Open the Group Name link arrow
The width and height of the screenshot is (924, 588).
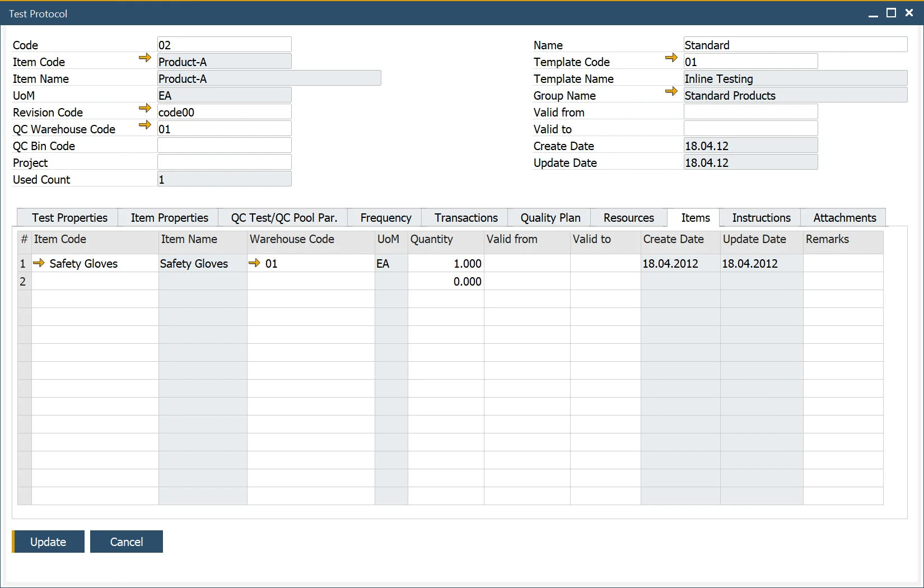pyautogui.click(x=671, y=91)
